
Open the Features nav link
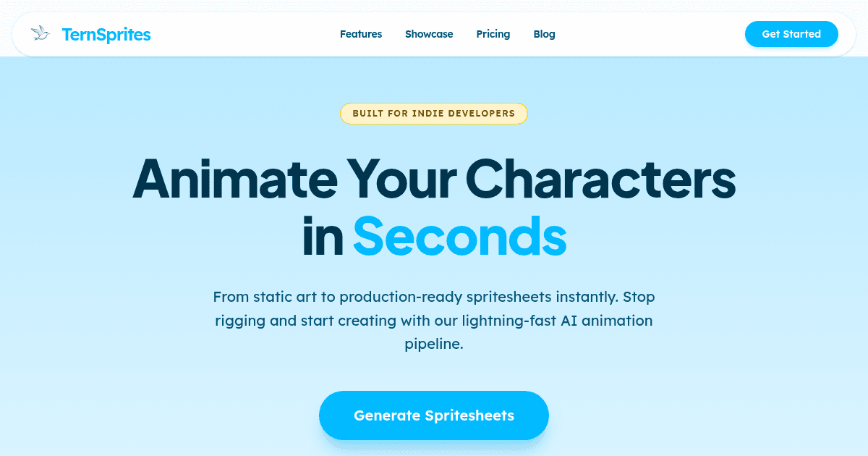tap(361, 34)
